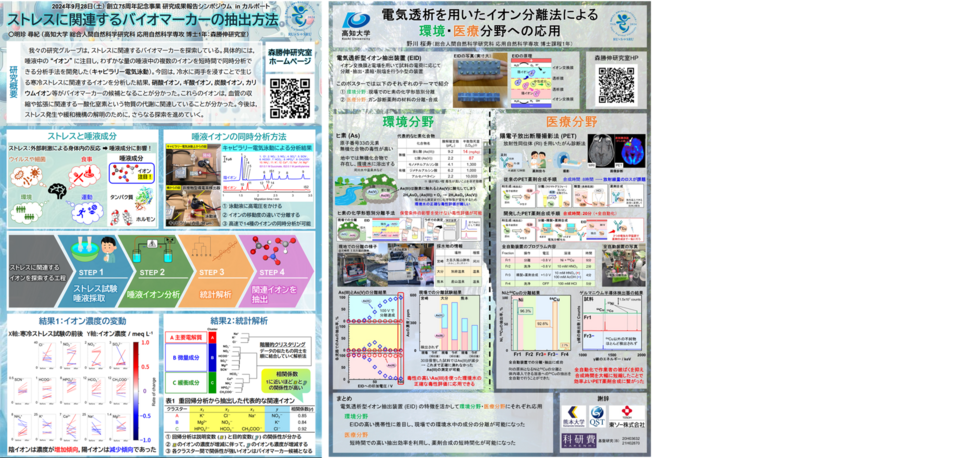Click the green cluster C square
The width and height of the screenshot is (980, 458).
pyautogui.click(x=212, y=382)
